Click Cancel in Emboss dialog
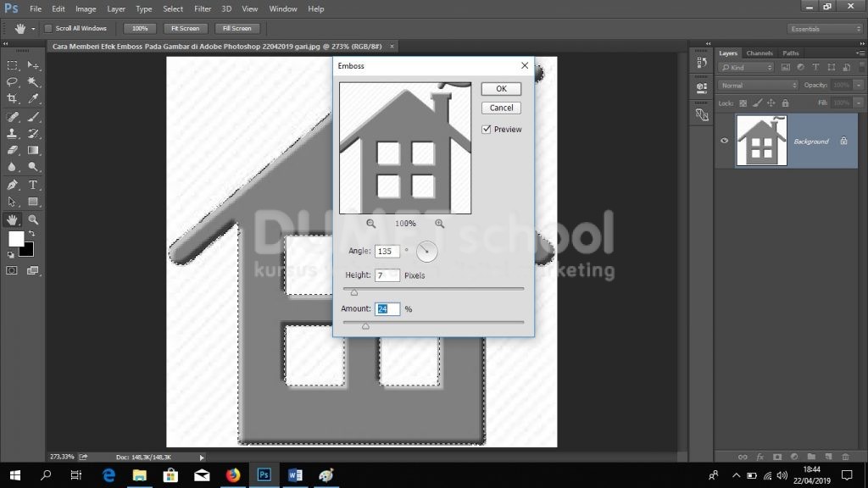The image size is (868, 488). [501, 108]
